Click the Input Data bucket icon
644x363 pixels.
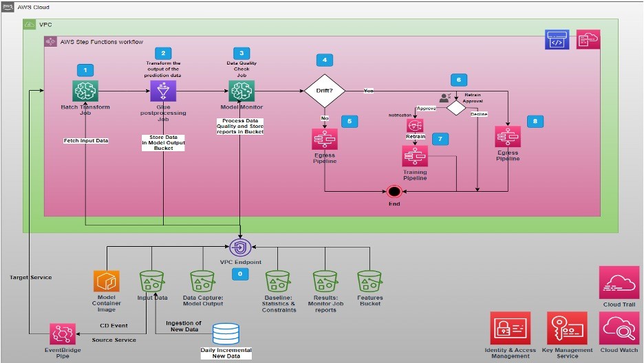(152, 282)
